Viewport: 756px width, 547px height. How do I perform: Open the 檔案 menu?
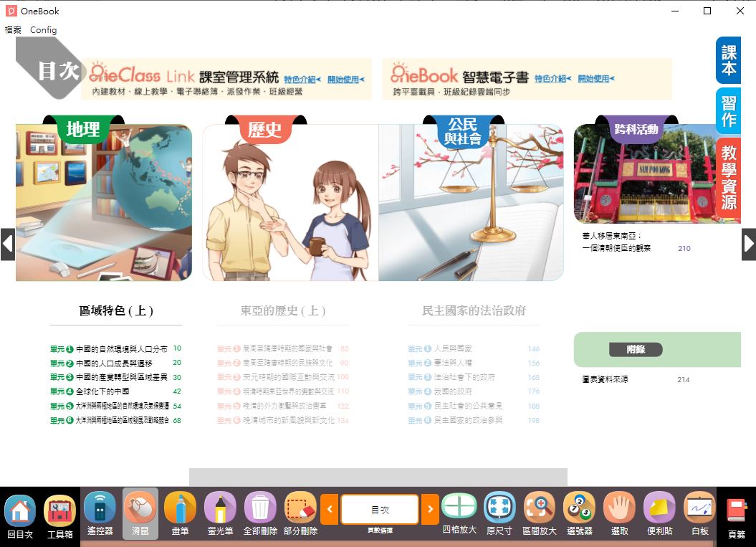(x=13, y=30)
